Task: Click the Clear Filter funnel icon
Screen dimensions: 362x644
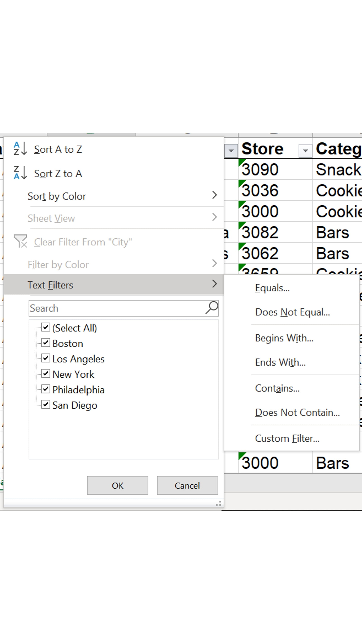Action: [20, 241]
